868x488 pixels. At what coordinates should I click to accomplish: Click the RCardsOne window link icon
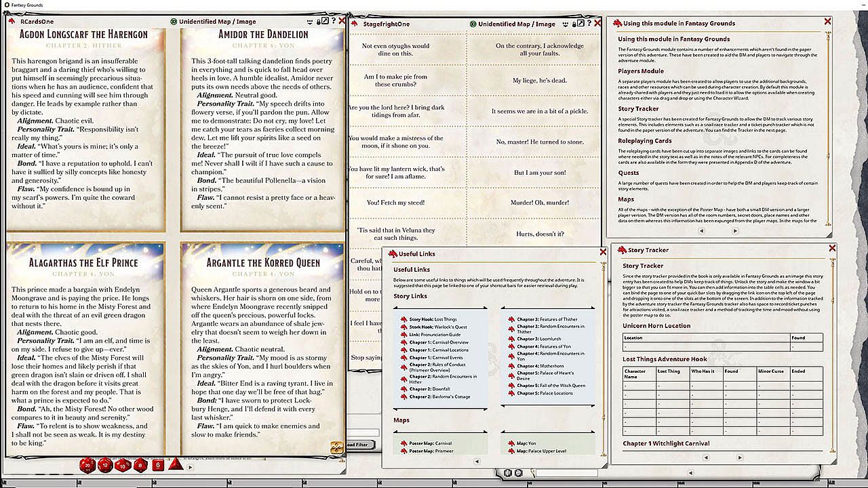tap(12, 21)
